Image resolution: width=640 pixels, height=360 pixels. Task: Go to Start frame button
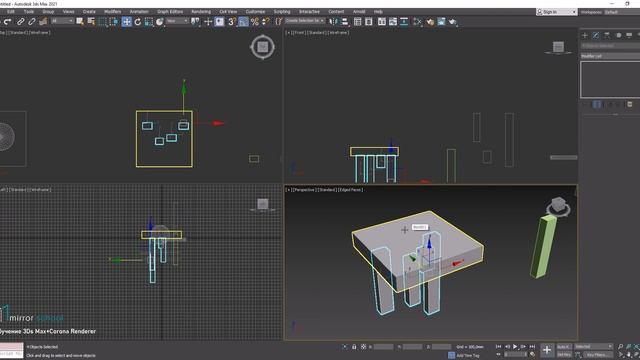pos(498,347)
